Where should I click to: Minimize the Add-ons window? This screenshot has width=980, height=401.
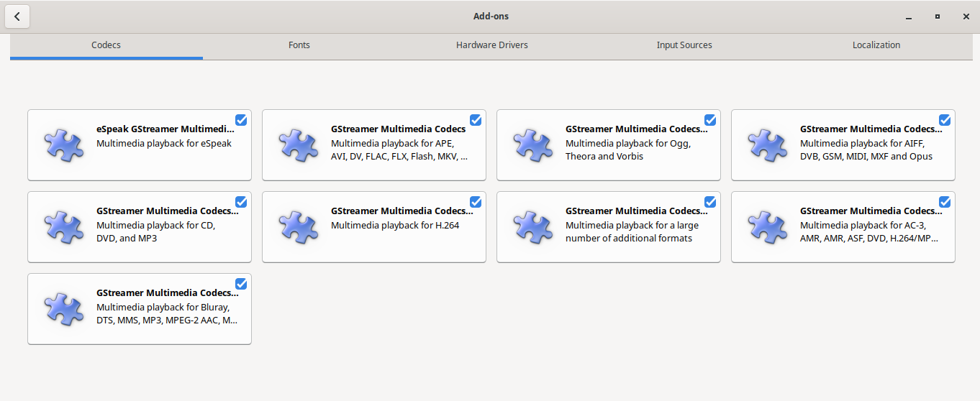909,17
